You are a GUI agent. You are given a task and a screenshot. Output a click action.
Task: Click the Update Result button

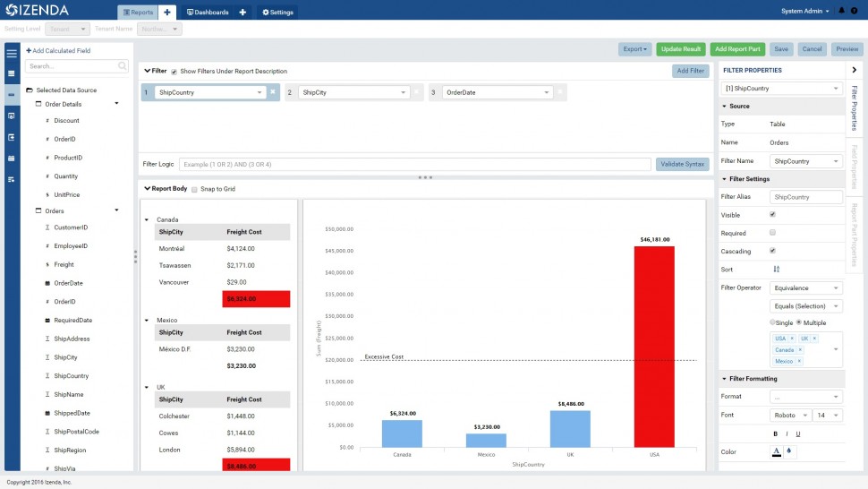tap(681, 49)
